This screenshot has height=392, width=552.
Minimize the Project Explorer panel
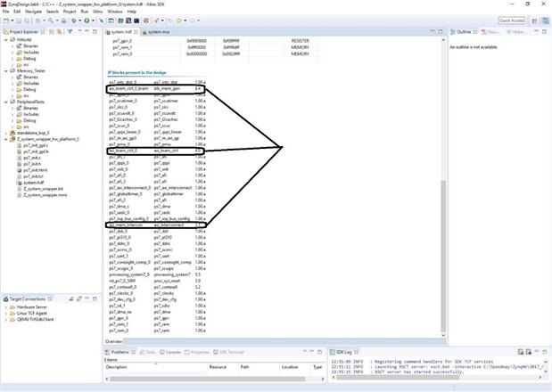[x=87, y=32]
